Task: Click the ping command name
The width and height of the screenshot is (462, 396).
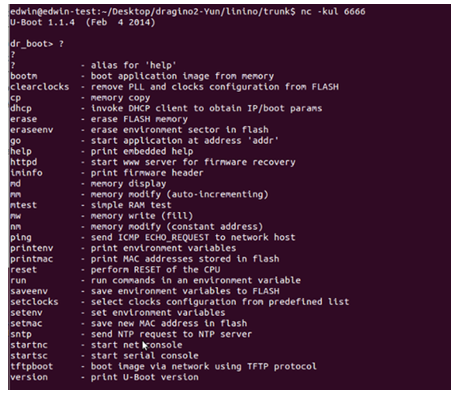Action: 21,237
